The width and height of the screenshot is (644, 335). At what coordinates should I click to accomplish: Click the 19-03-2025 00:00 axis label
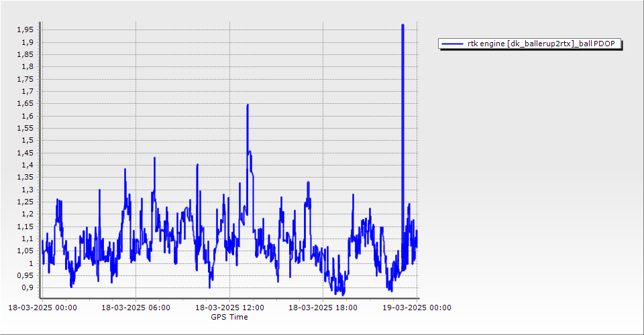pyautogui.click(x=417, y=308)
